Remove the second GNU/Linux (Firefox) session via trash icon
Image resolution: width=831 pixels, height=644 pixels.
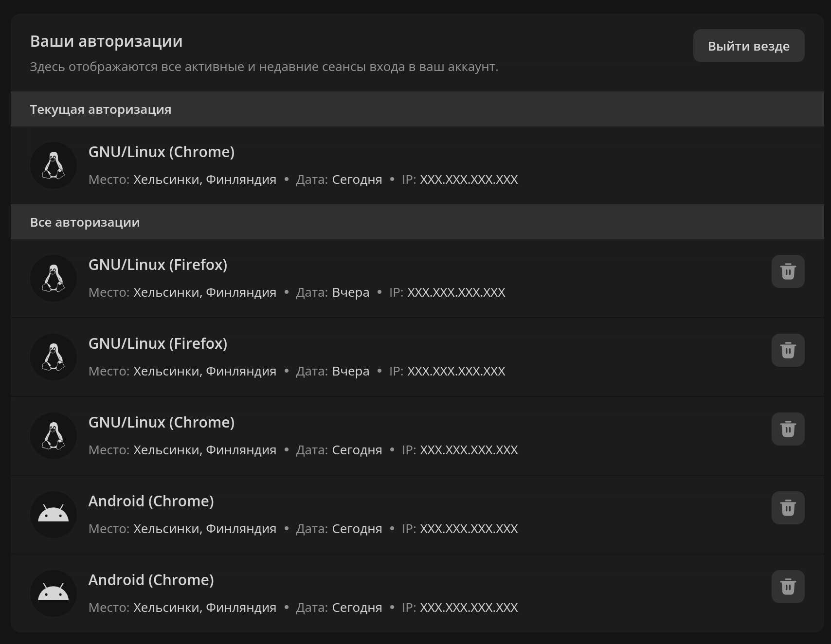pos(788,350)
